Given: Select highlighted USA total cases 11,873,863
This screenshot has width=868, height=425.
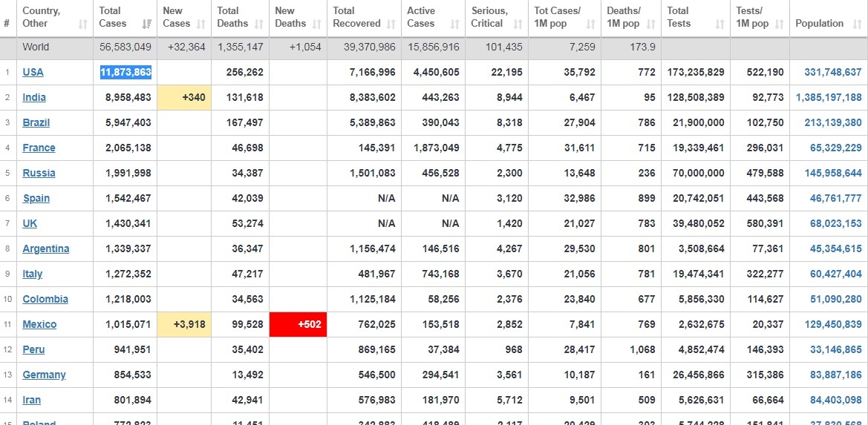Looking at the screenshot, I should pyautogui.click(x=125, y=73).
